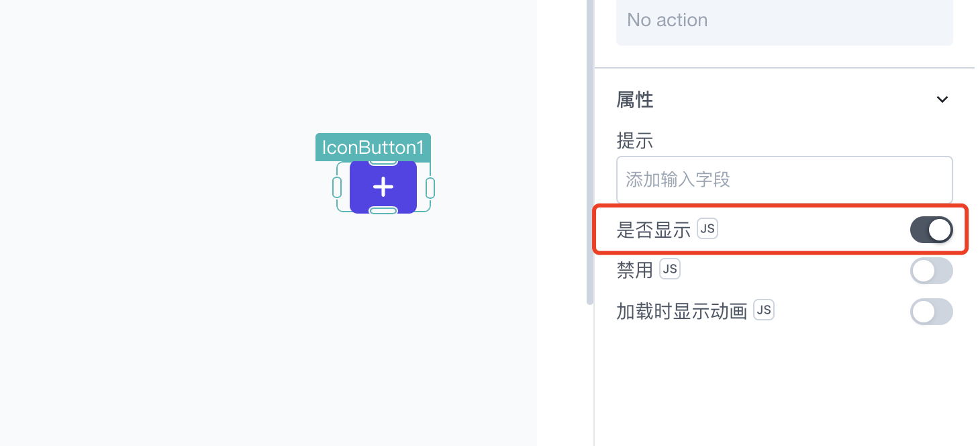Click the 加载时显示动画 property label
The image size is (980, 446).
point(682,311)
